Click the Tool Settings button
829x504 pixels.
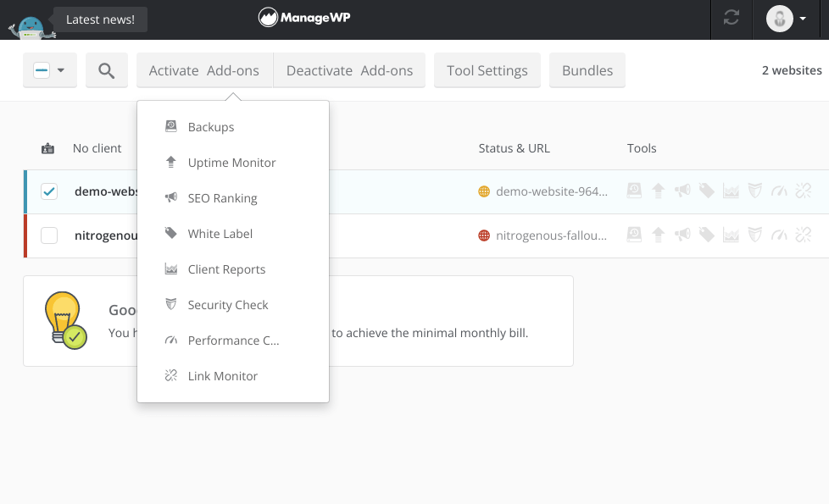[x=487, y=70]
